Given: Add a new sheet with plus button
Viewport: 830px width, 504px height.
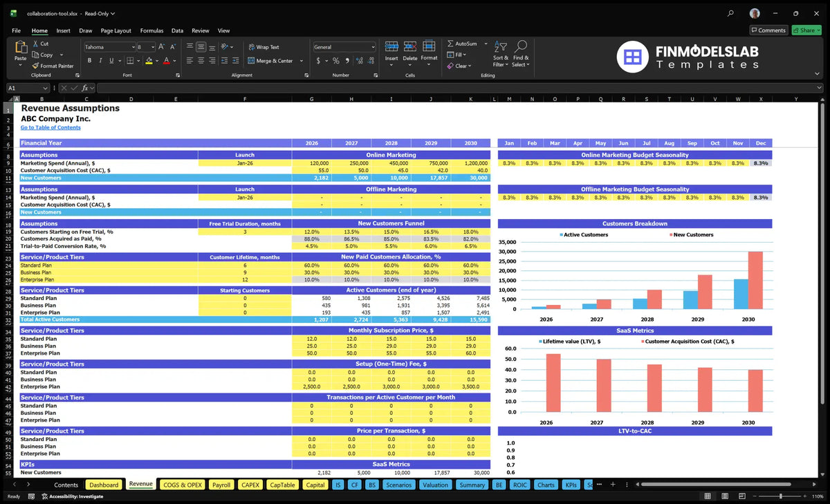Looking at the screenshot, I should tap(612, 485).
